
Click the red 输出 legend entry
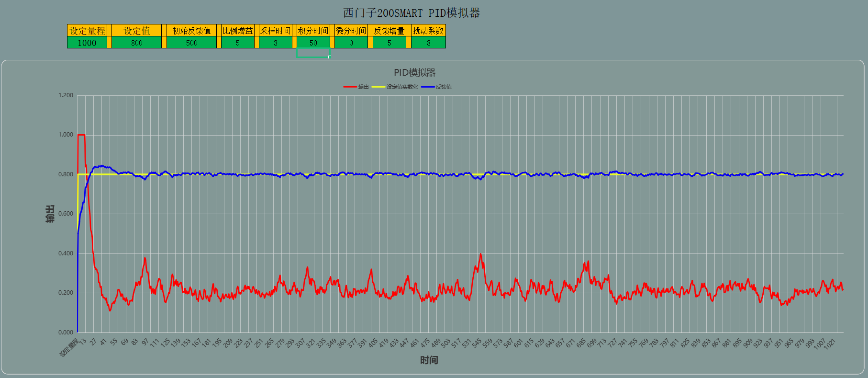click(357, 87)
